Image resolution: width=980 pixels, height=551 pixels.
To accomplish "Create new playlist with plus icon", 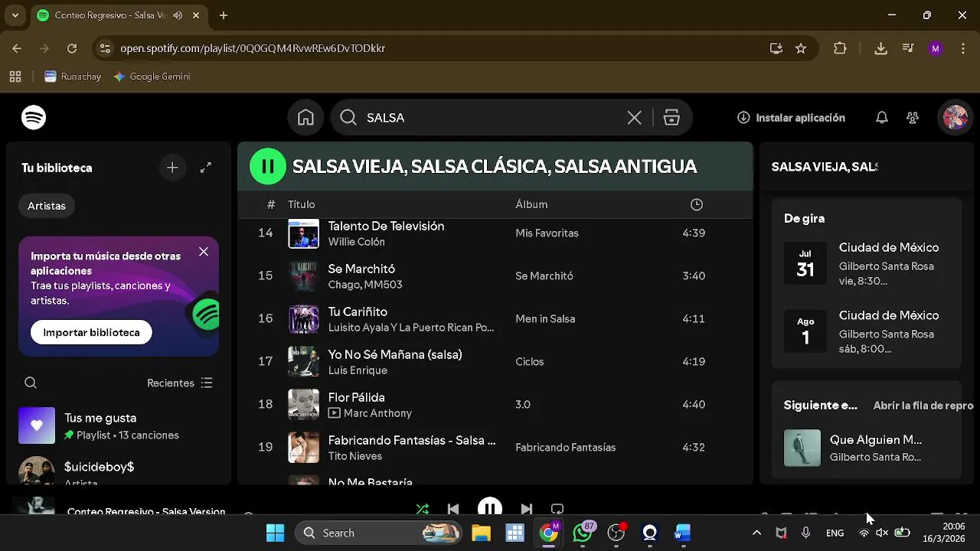I will tap(172, 168).
